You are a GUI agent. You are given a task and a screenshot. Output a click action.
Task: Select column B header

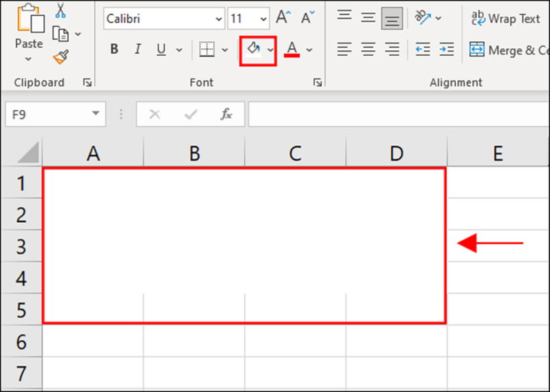tap(195, 153)
